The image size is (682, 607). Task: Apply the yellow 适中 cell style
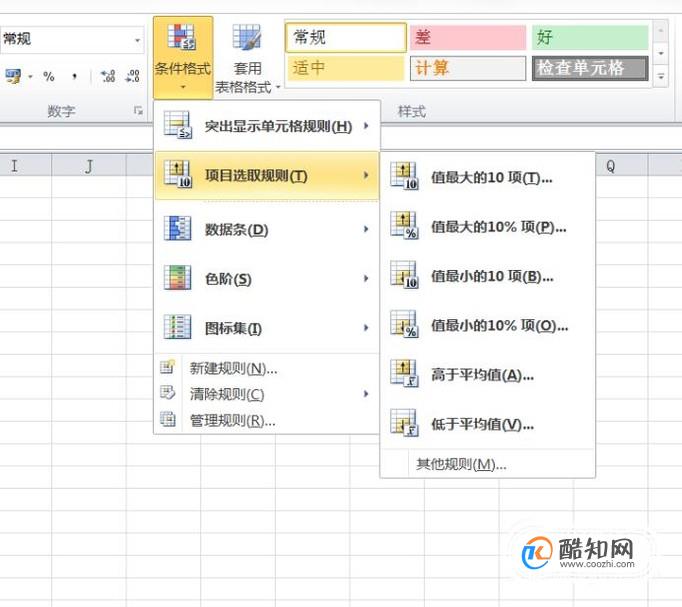pos(346,68)
